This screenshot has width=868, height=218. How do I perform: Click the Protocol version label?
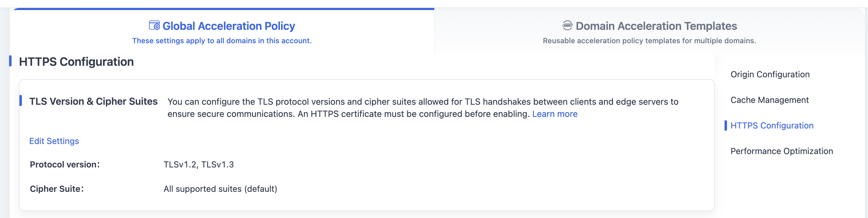coord(65,165)
